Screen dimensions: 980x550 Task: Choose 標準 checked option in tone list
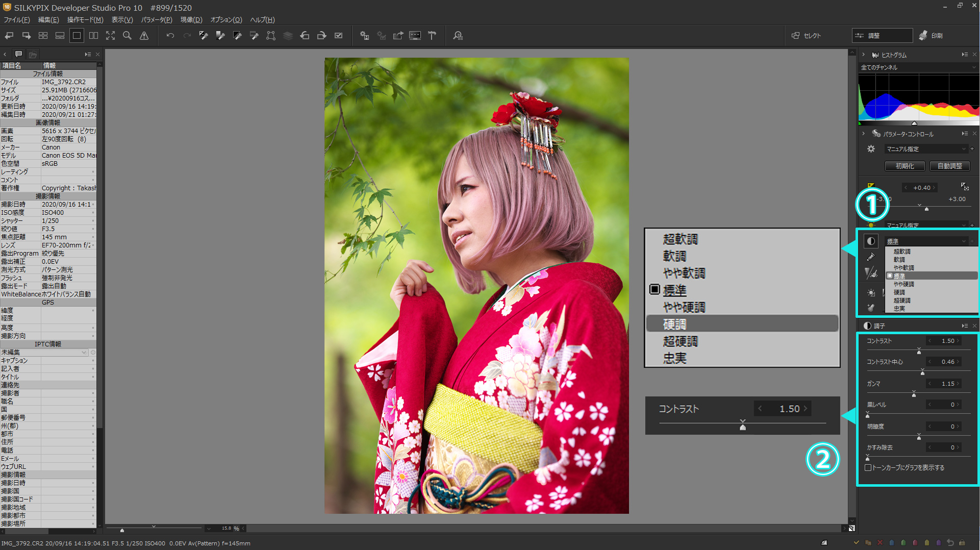pos(932,276)
